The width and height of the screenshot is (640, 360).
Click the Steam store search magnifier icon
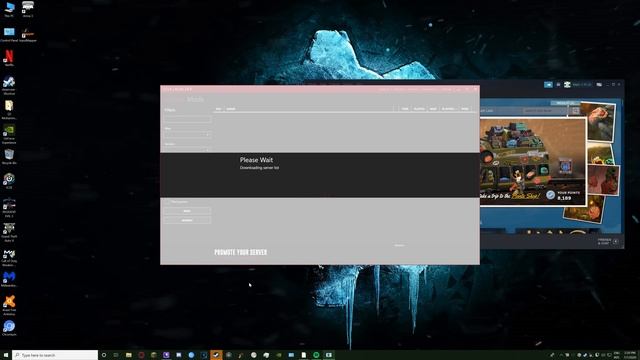pos(575,111)
